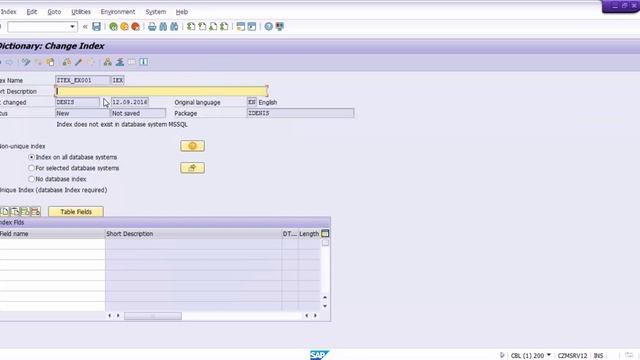Click row selector box below table settings icon
The image size is (640, 360).
click(x=325, y=243)
